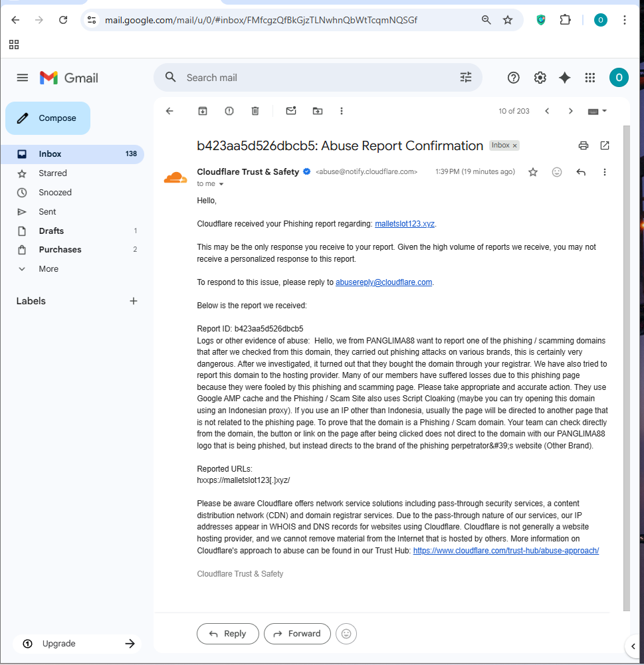
Task: Click Cloudflare sender avatar logo
Action: point(175,177)
